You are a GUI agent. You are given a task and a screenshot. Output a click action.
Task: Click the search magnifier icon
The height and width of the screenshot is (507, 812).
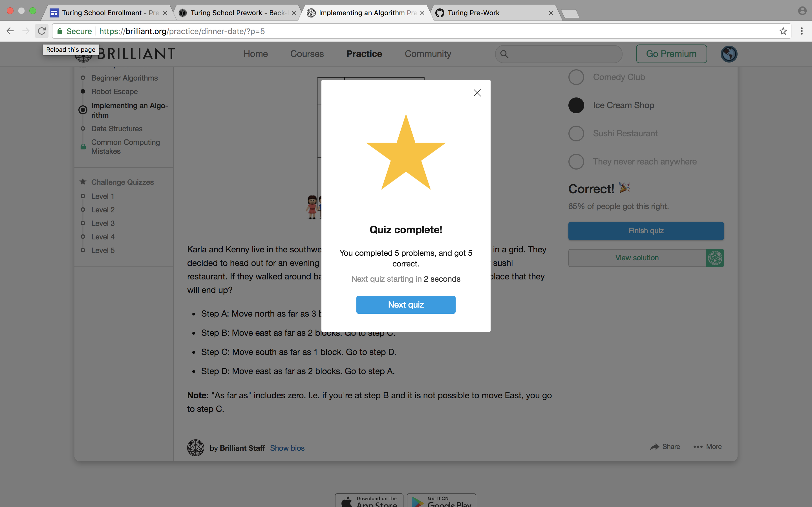pyautogui.click(x=504, y=54)
